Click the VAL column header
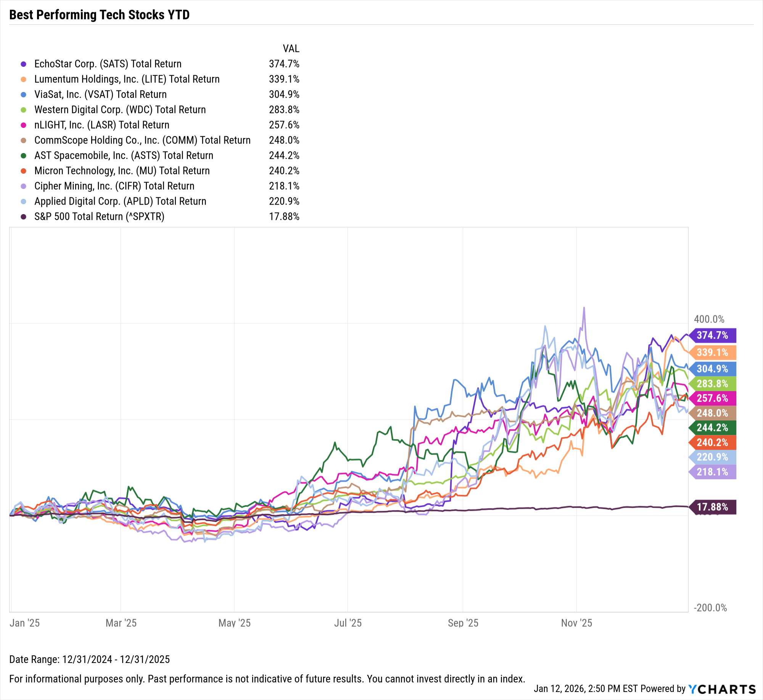The height and width of the screenshot is (700, 763). point(291,49)
